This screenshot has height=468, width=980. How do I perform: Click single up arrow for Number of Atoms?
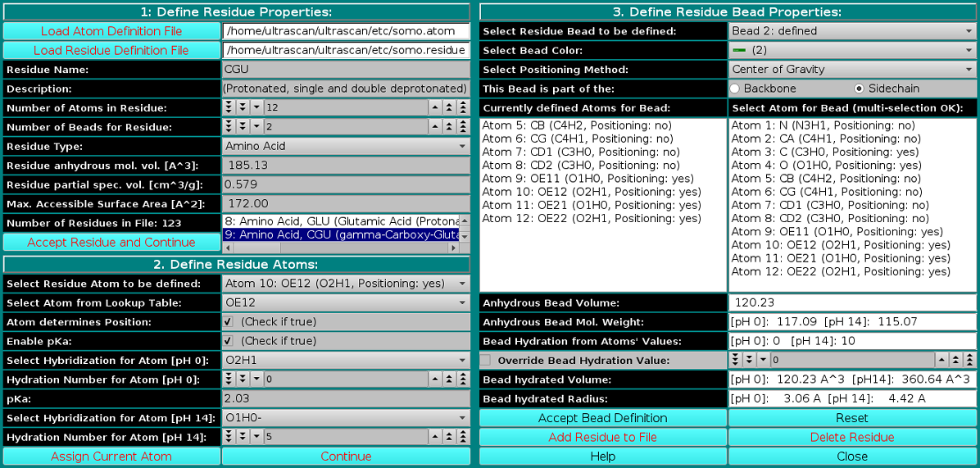click(x=434, y=107)
